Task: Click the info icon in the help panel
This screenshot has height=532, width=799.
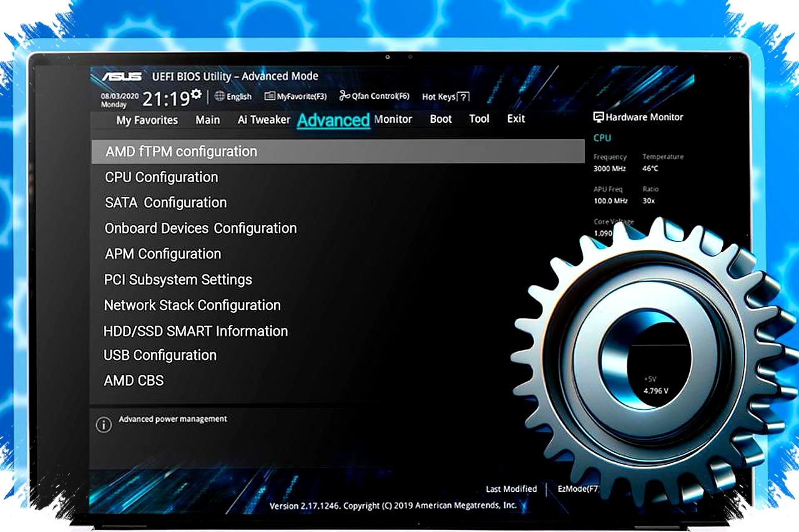Action: point(103,425)
